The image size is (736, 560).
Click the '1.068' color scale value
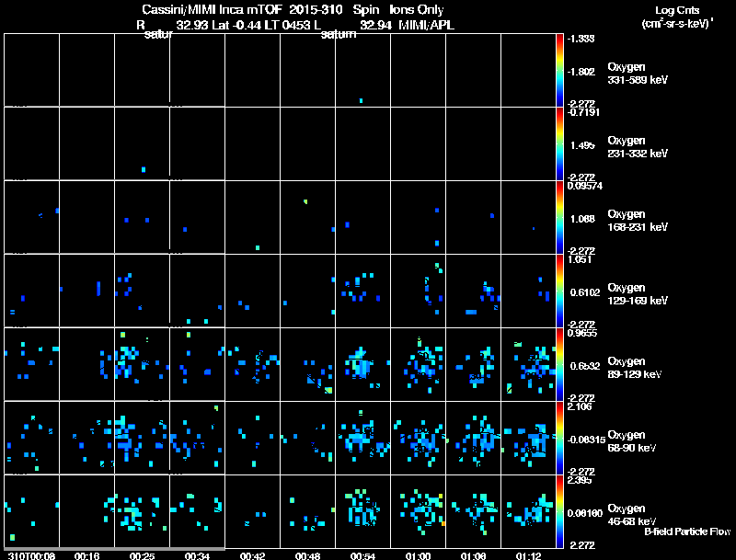[582, 219]
